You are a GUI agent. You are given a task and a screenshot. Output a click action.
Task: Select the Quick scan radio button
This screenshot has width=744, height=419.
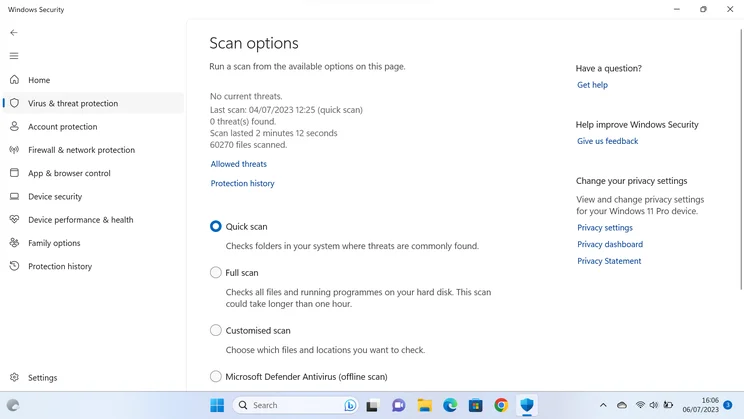tap(215, 226)
